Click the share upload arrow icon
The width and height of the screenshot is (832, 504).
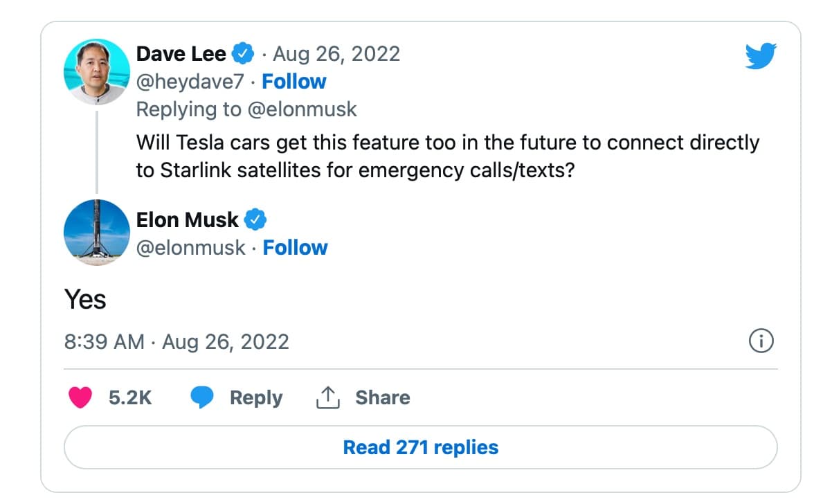[327, 397]
